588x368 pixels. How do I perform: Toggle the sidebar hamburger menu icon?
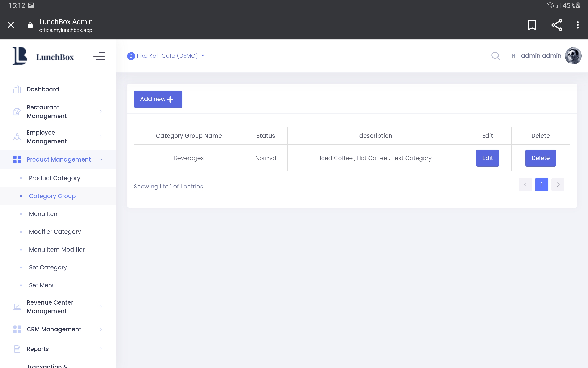click(99, 56)
